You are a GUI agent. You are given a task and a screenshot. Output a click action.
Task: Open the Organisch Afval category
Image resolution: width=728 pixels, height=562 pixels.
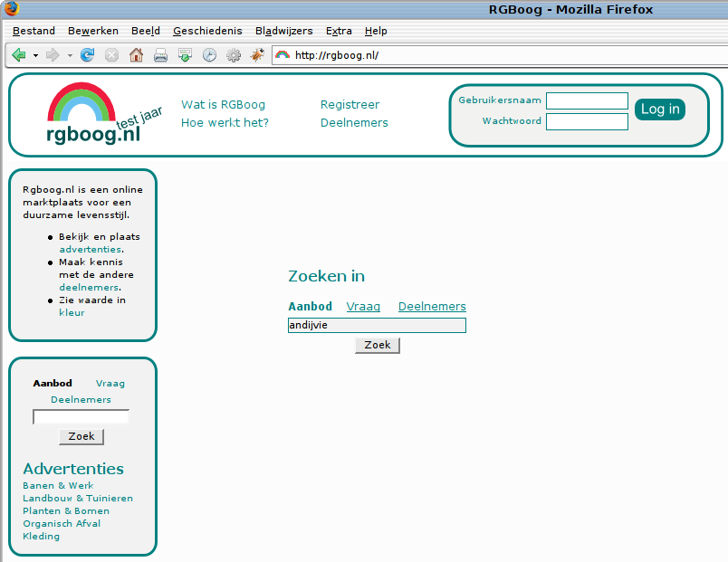62,523
